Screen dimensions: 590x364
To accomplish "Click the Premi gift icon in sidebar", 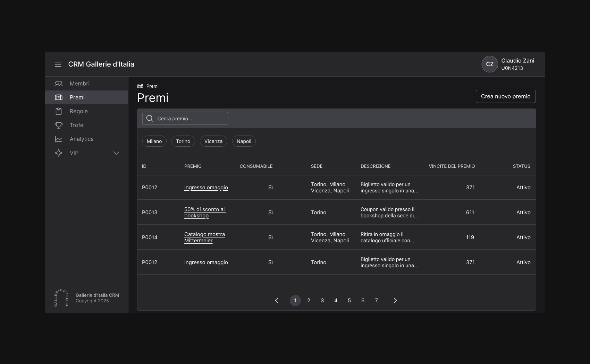I will point(59,97).
